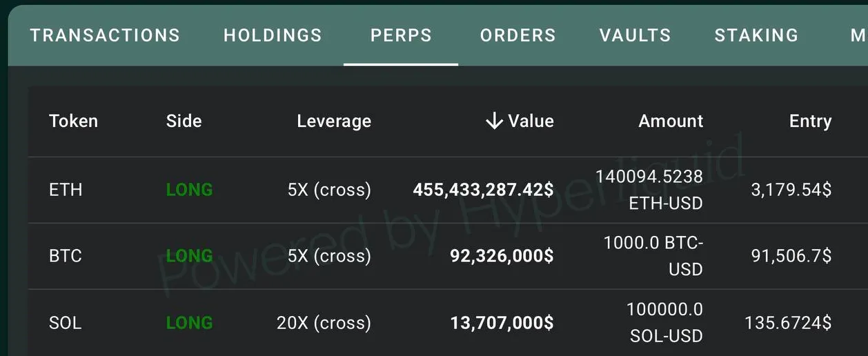Click the SOL 20X (cross) leverage cell
The height and width of the screenshot is (356, 868).
pos(324,322)
